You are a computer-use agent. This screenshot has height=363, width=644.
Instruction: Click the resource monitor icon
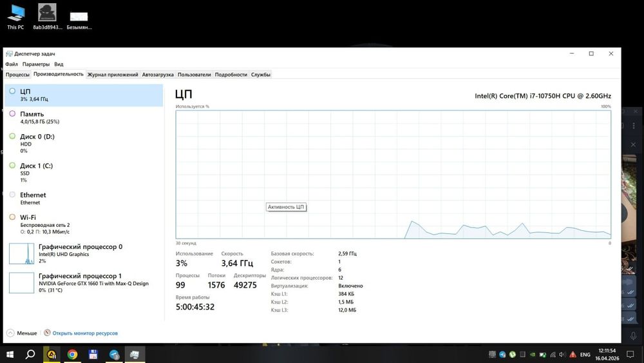point(47,333)
